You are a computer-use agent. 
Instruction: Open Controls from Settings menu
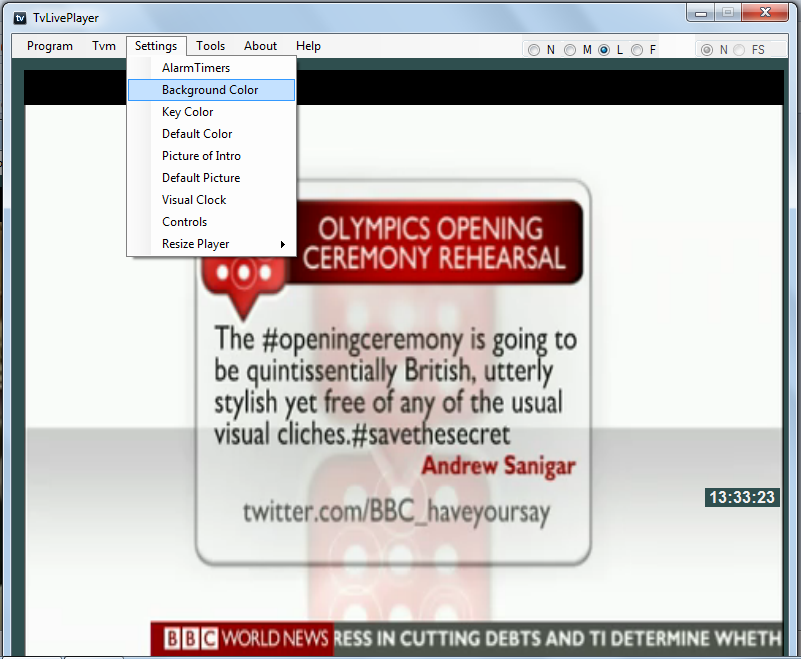point(185,222)
